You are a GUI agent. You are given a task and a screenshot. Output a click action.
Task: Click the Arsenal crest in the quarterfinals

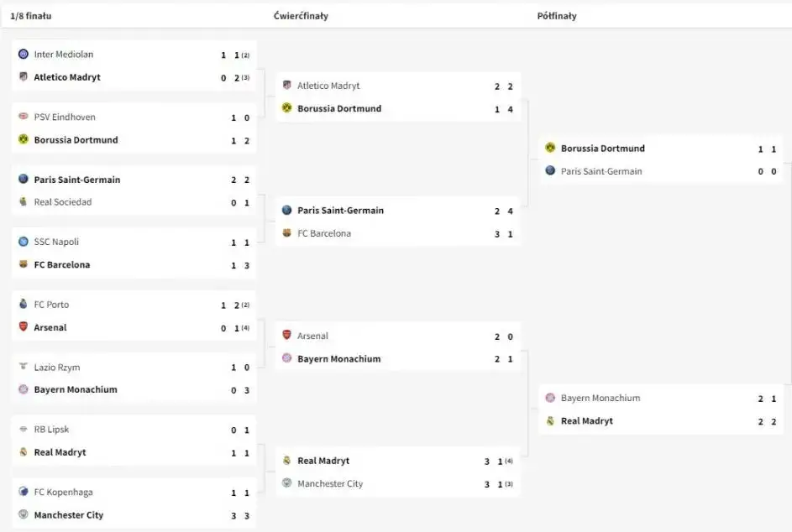coord(288,335)
